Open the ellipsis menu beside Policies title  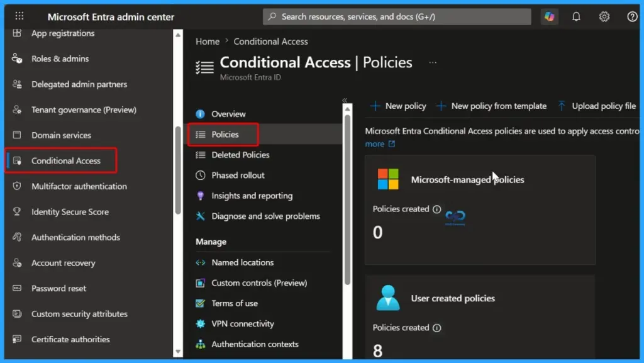click(433, 63)
